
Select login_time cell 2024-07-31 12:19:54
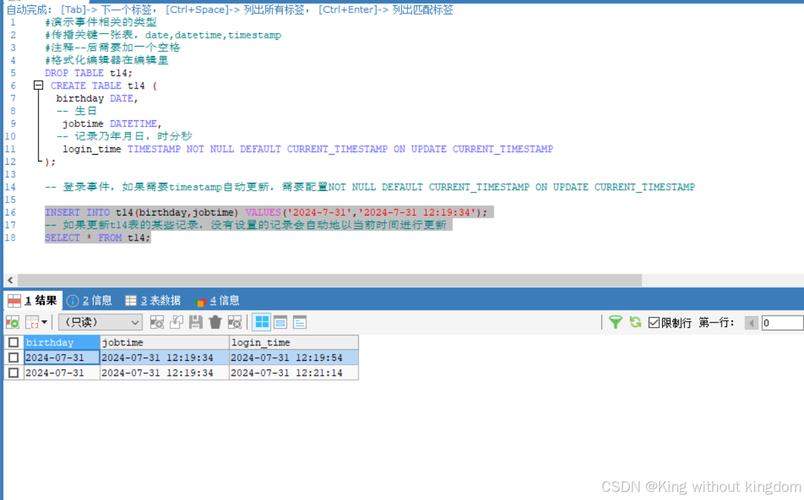tap(294, 357)
